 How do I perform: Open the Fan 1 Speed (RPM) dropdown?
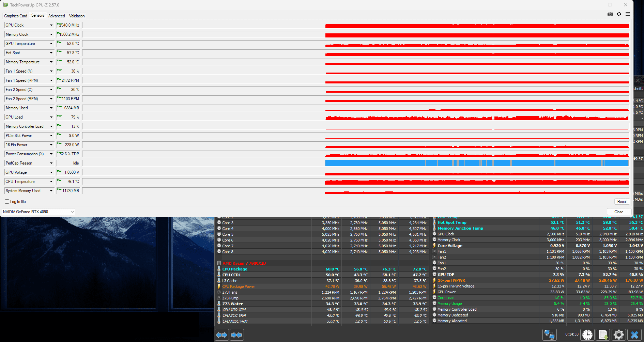51,80
